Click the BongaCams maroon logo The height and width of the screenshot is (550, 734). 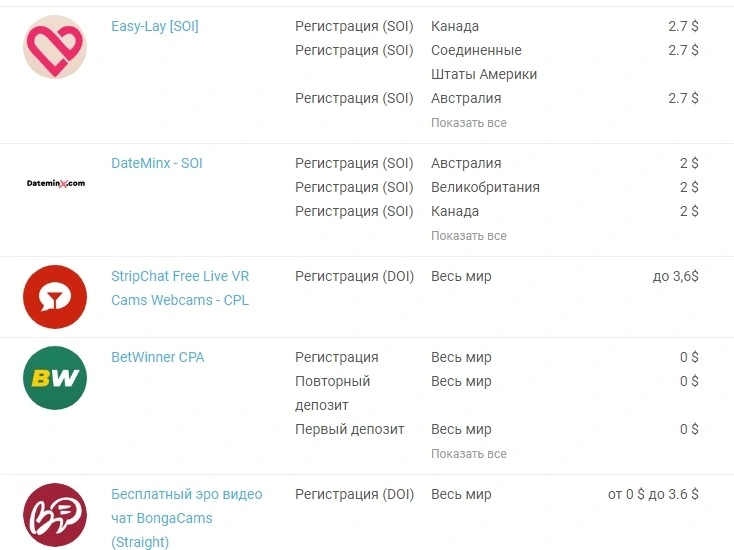point(55,515)
